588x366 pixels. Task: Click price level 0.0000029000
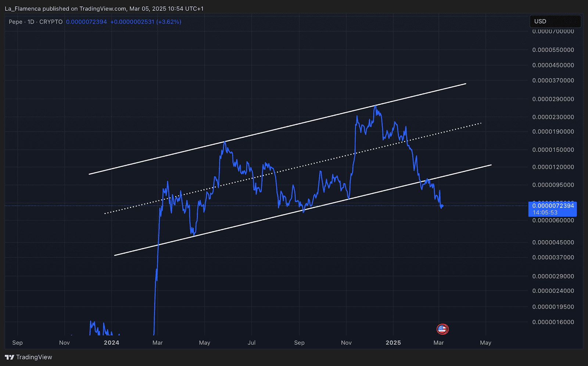point(553,276)
